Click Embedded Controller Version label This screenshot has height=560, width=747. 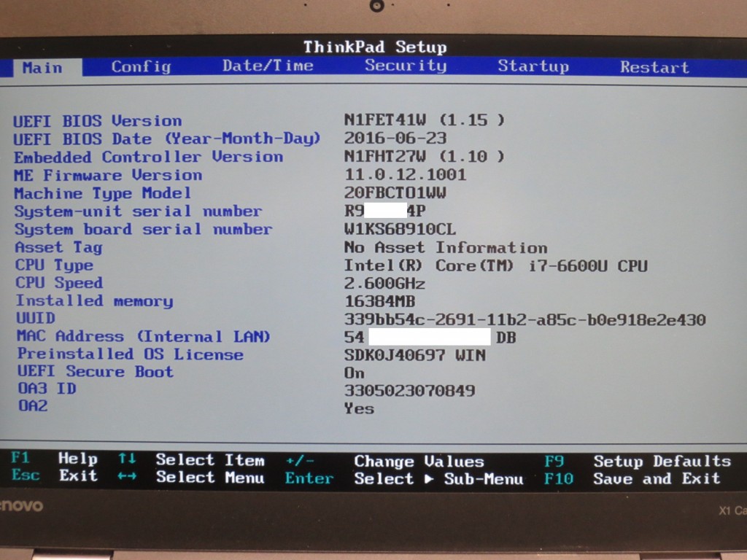pyautogui.click(x=148, y=157)
